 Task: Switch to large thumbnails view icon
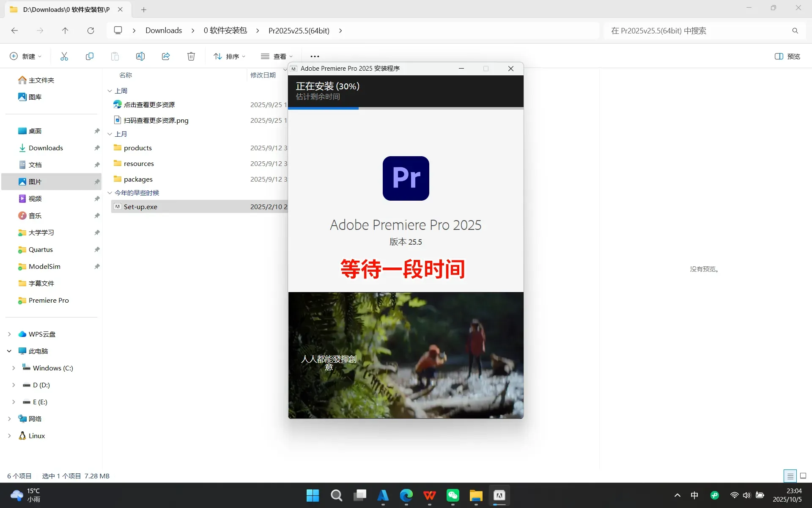click(803, 476)
